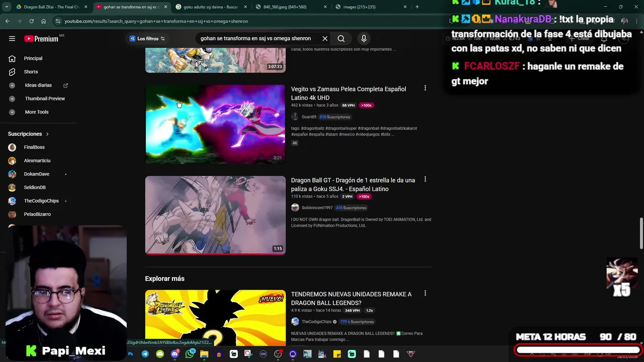Open PelaoBizarro channel subscription
The height and width of the screenshot is (362, 644).
[x=37, y=214]
